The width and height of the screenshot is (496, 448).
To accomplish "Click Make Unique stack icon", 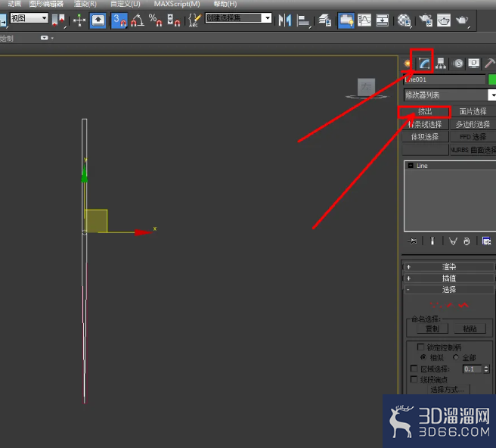I will coord(453,241).
